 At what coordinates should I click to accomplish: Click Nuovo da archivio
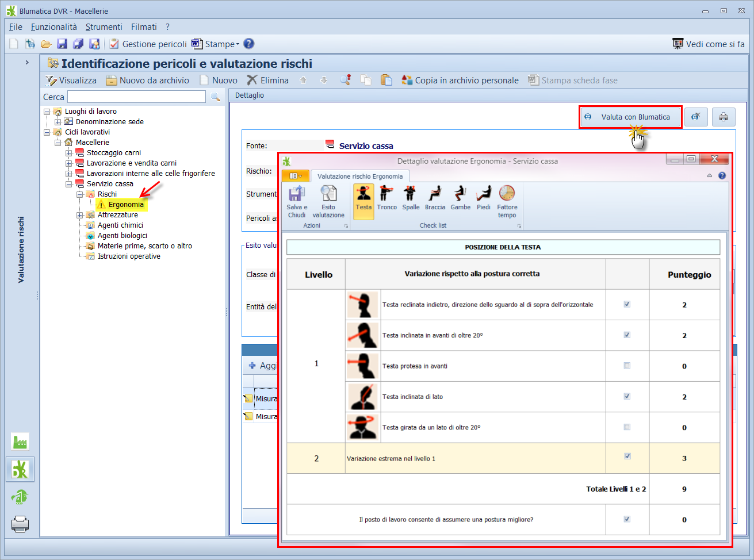pyautogui.click(x=148, y=80)
